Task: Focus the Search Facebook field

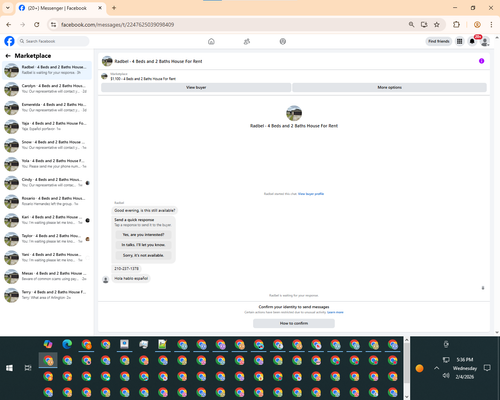Action: click(53, 41)
